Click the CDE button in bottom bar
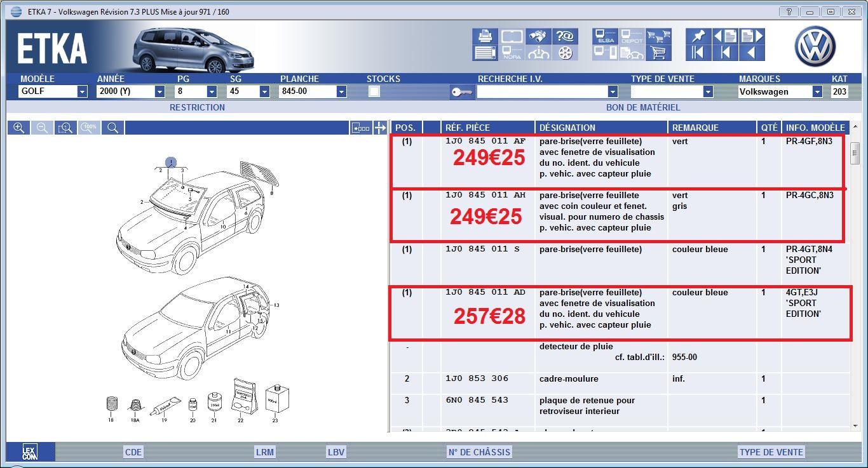Screen dimensions: 868x468 click(133, 452)
